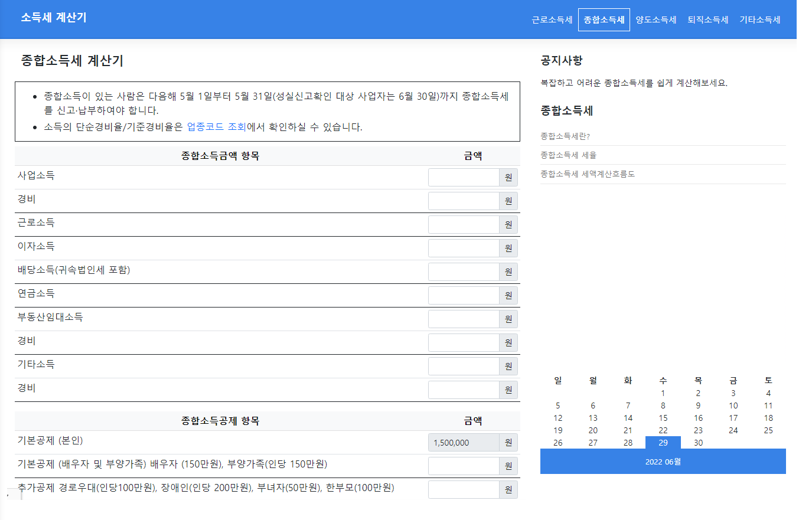Click the 기타소득 amount input field
This screenshot has height=520, width=812.
(464, 366)
